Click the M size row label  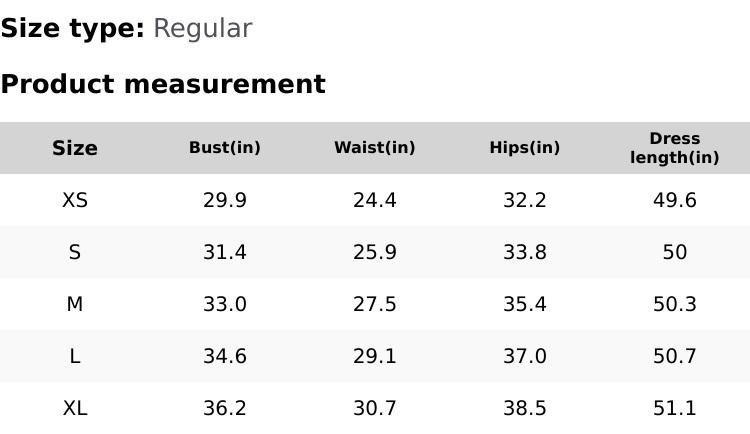tap(75, 304)
